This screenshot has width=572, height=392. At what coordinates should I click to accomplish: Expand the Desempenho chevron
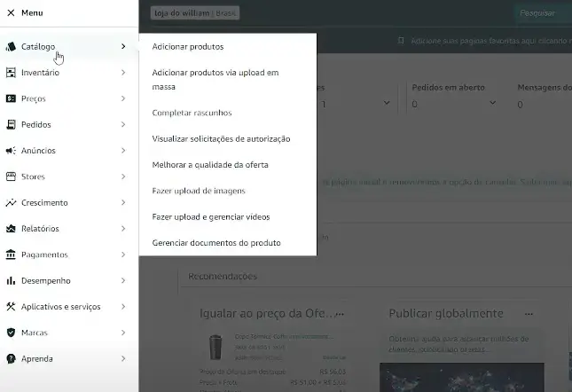click(x=123, y=281)
